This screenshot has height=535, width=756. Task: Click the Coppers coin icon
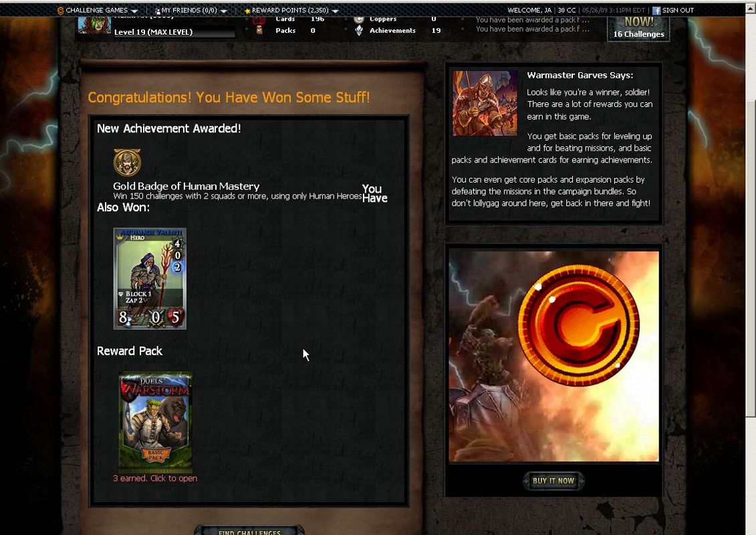click(359, 19)
